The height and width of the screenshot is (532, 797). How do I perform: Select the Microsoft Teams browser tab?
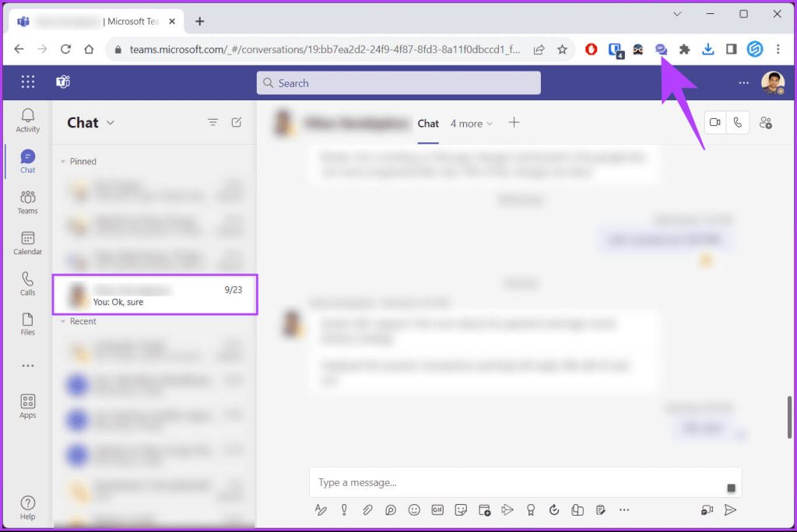coord(97,21)
